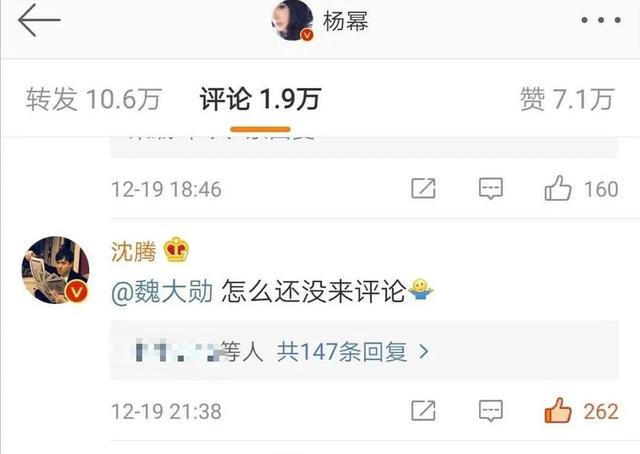This screenshot has height=454, width=640.
Task: Tap the crown membership badge beside 沈腾
Action: pos(176,249)
